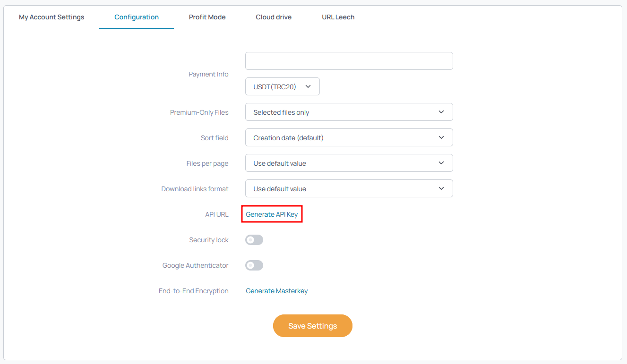
Task: Click the Save Settings button
Action: pos(313,326)
